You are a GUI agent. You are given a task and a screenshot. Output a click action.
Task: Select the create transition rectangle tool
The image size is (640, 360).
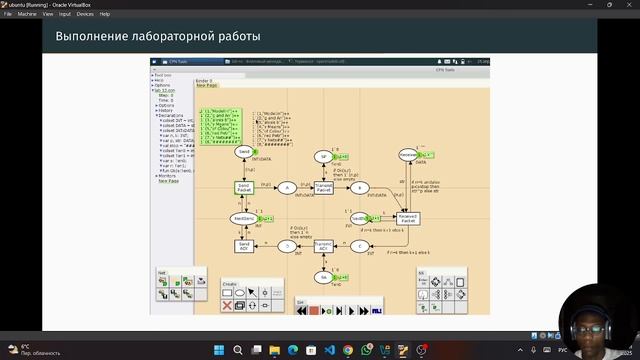coord(227,293)
